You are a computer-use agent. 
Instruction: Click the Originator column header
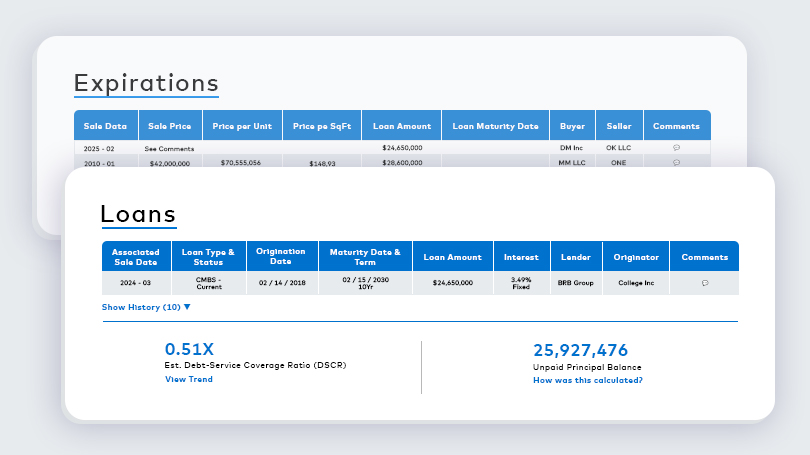pyautogui.click(x=636, y=256)
